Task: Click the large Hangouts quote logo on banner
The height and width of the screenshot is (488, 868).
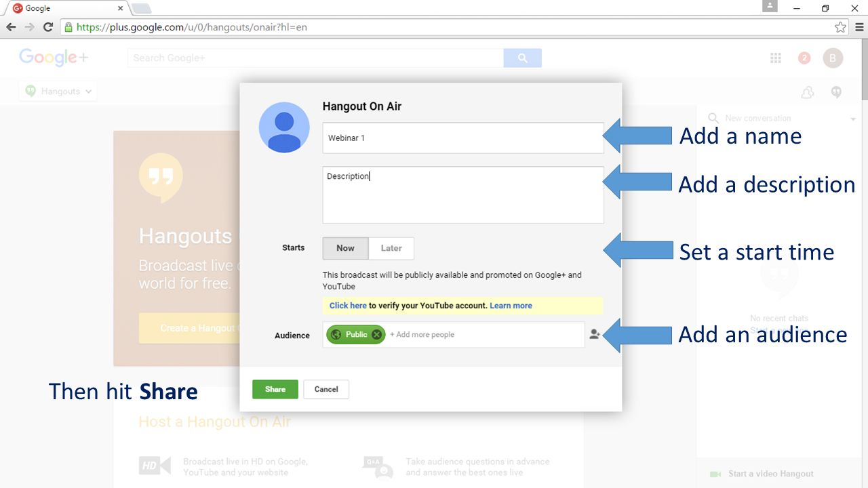Action: [x=161, y=178]
